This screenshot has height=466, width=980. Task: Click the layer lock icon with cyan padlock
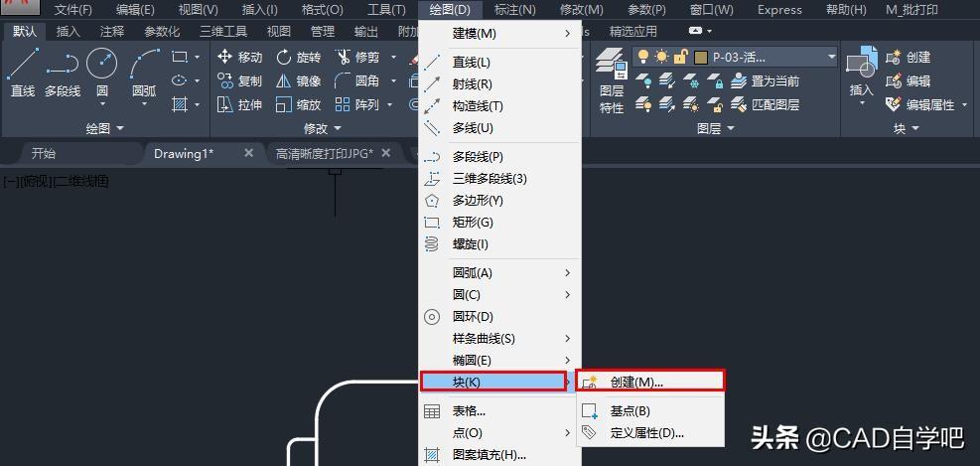[x=715, y=80]
